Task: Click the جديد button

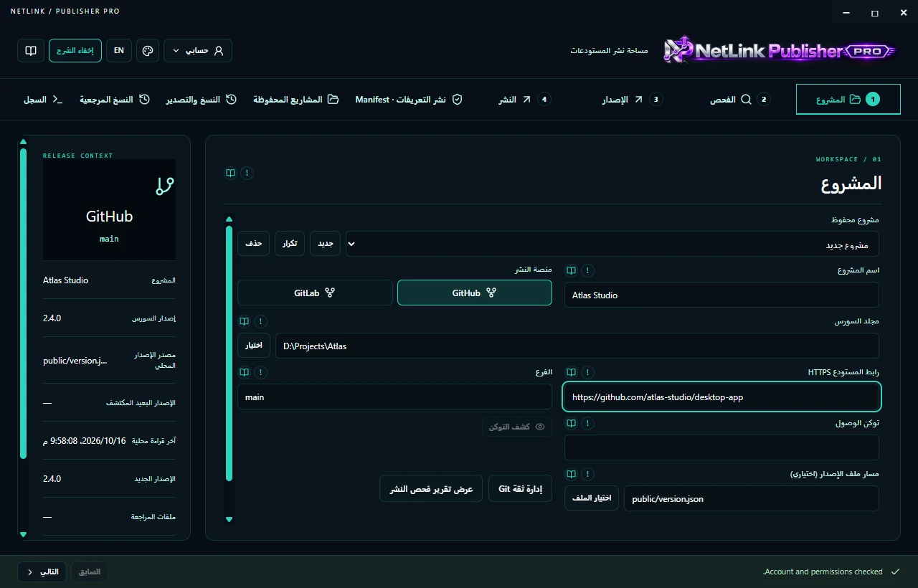Action: 326,244
